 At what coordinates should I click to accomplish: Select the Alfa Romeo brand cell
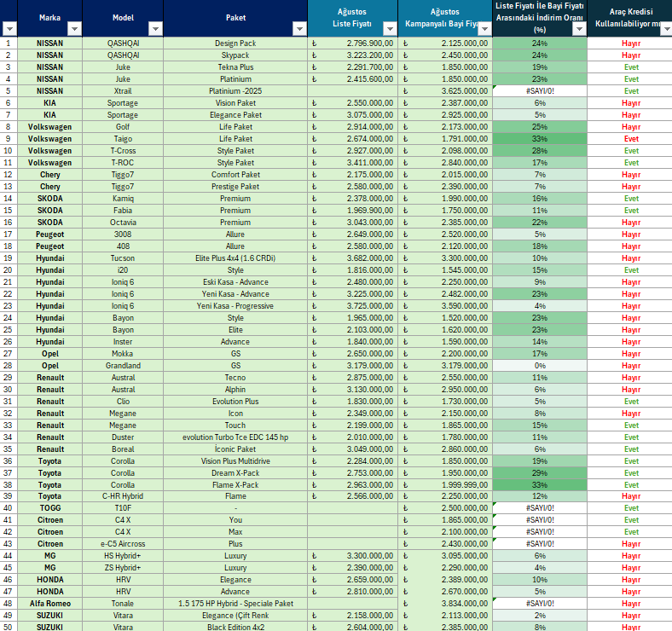(49, 604)
